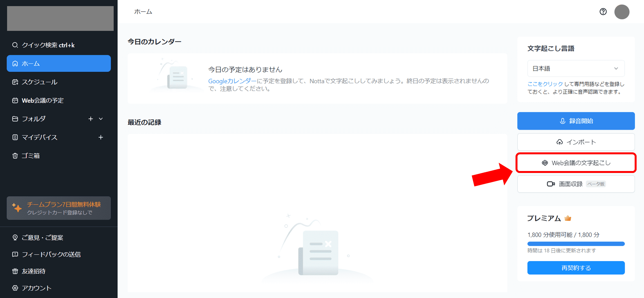
Task: Click the スケジュール calendar icon
Action: pos(15,82)
